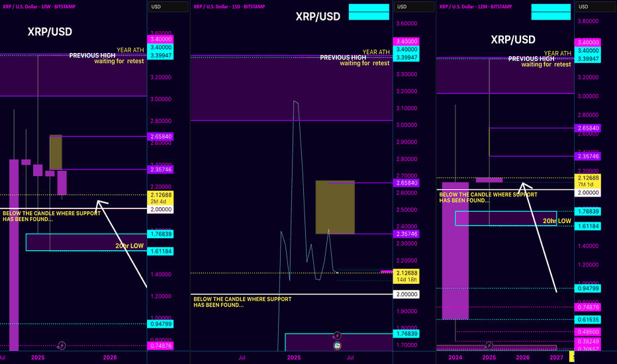
Task: Click the XRP / U.S. Dollar 15D BITSTAMP title
Action: coord(230,7)
